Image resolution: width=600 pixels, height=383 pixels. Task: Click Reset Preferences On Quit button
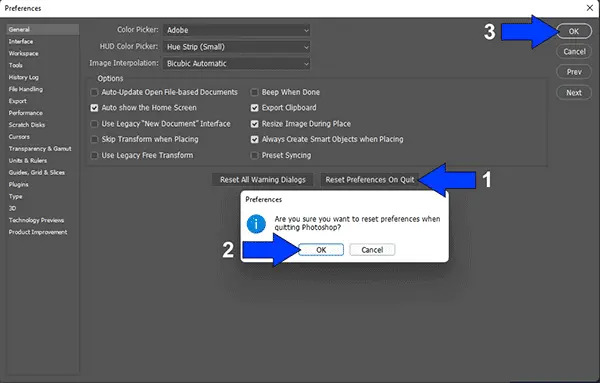coord(370,180)
